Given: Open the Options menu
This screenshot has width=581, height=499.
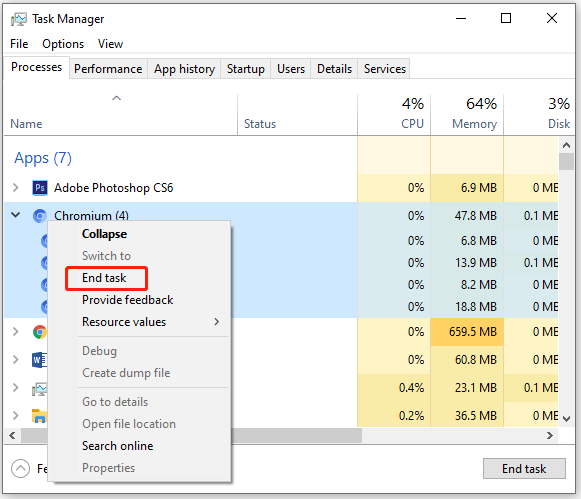Looking at the screenshot, I should (x=63, y=44).
